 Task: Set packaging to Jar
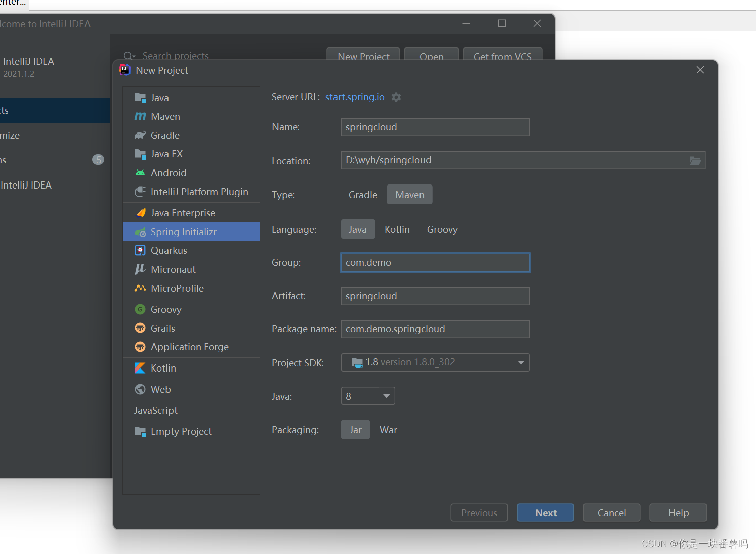[355, 430]
